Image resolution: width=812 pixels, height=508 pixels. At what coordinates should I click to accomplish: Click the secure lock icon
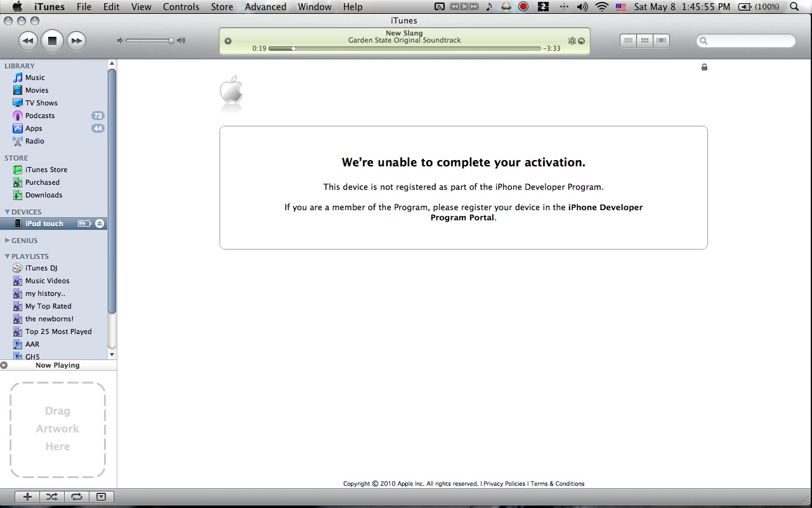704,67
